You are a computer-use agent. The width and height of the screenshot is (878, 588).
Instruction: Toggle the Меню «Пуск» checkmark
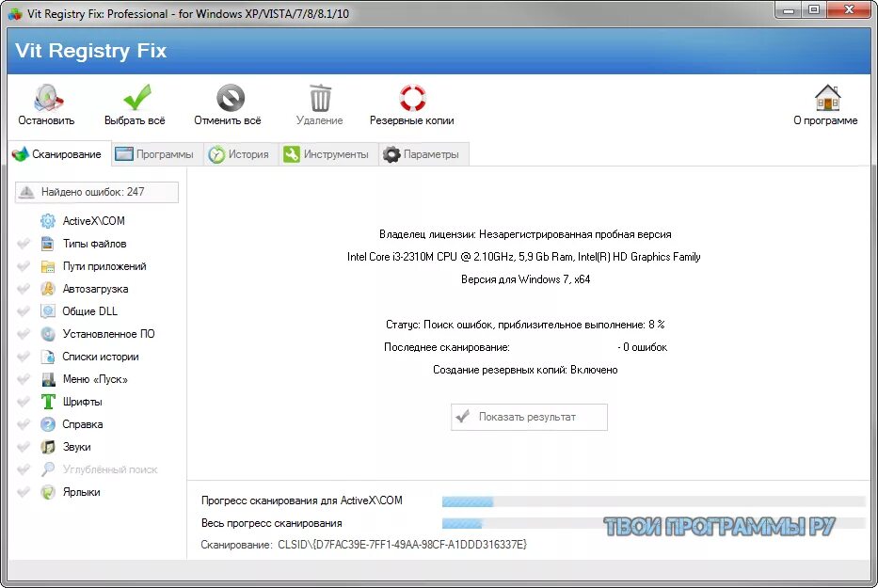click(x=24, y=379)
